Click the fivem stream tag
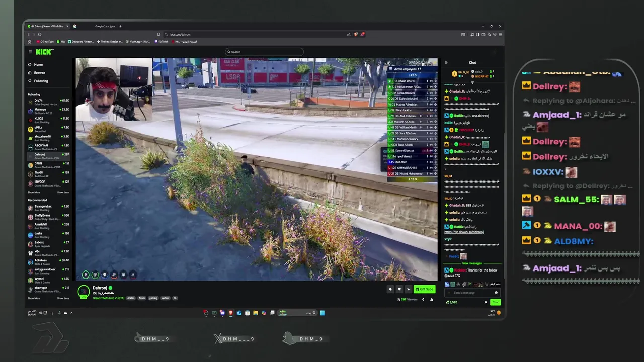The image size is (644, 362). click(142, 298)
